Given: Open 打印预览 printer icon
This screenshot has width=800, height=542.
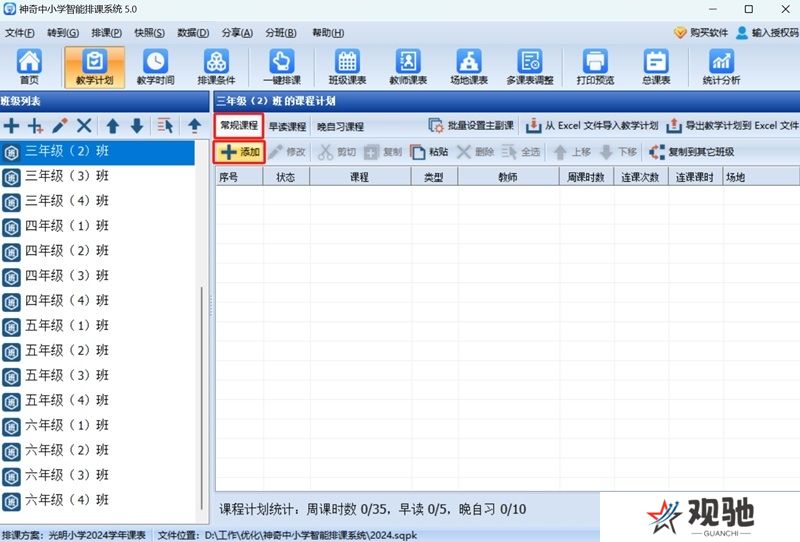Looking at the screenshot, I should pos(595,67).
